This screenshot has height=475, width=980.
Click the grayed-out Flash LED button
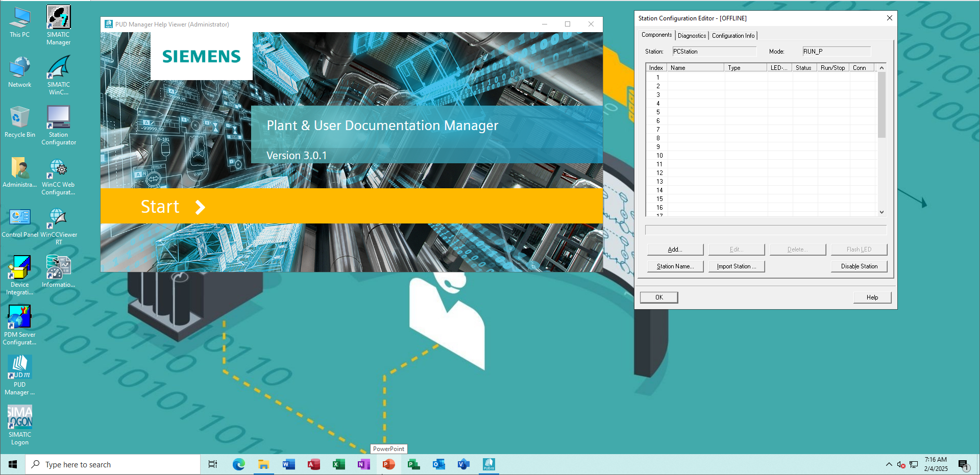click(x=859, y=249)
